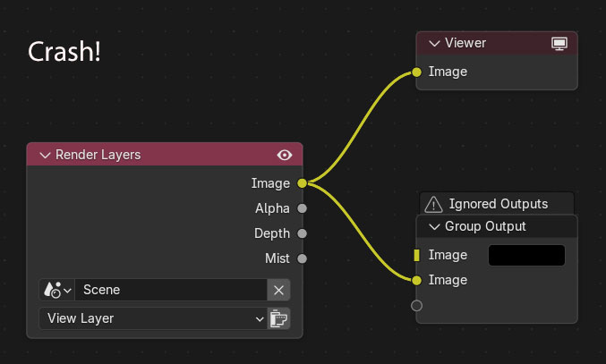The height and width of the screenshot is (364, 606).
Task: Collapse the Viewer node
Action: (x=434, y=43)
